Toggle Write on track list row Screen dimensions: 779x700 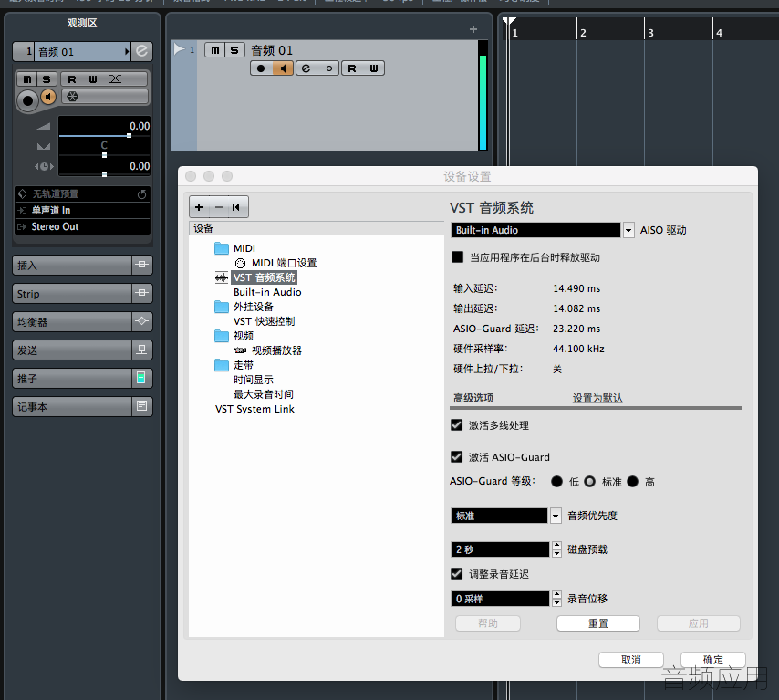pyautogui.click(x=374, y=68)
